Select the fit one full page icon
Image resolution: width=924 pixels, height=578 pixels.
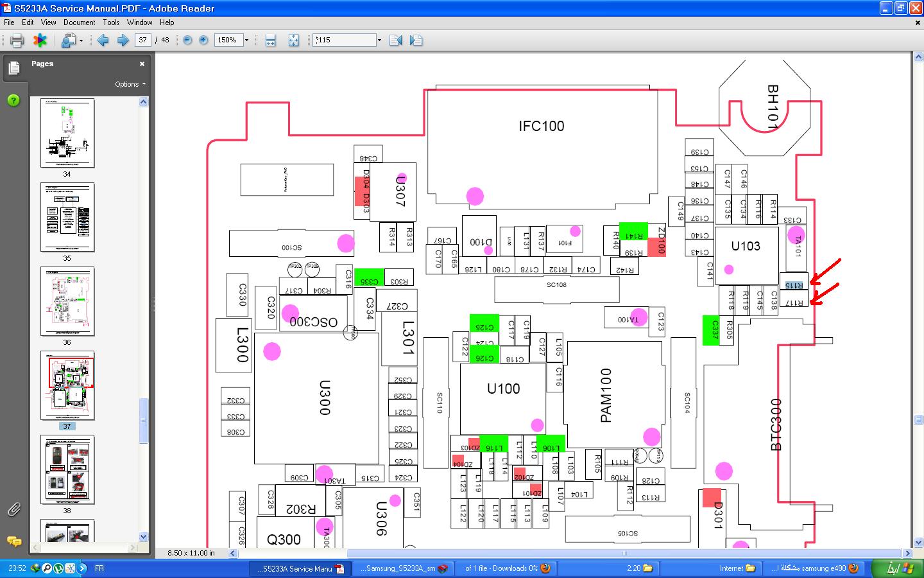(x=293, y=40)
